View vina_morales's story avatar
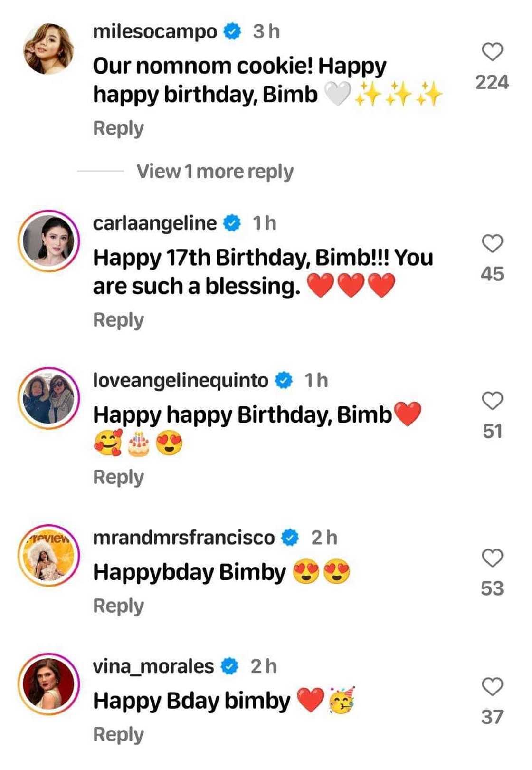The image size is (532, 770). [x=48, y=684]
